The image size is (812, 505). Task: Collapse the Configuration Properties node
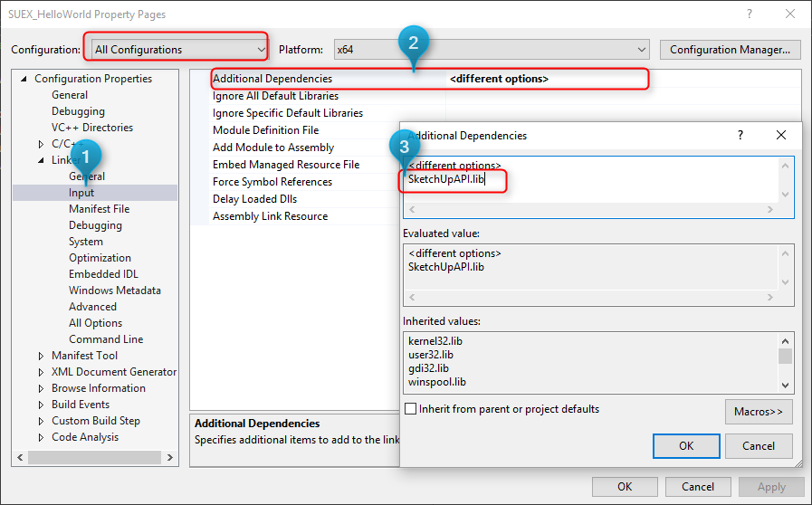[x=24, y=79]
